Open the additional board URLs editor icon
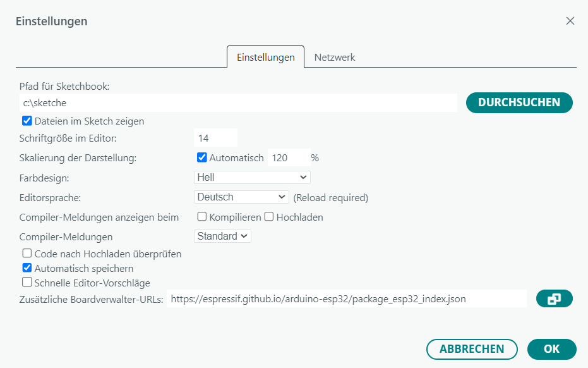Image resolution: width=588 pixels, height=368 pixels. 554,299
